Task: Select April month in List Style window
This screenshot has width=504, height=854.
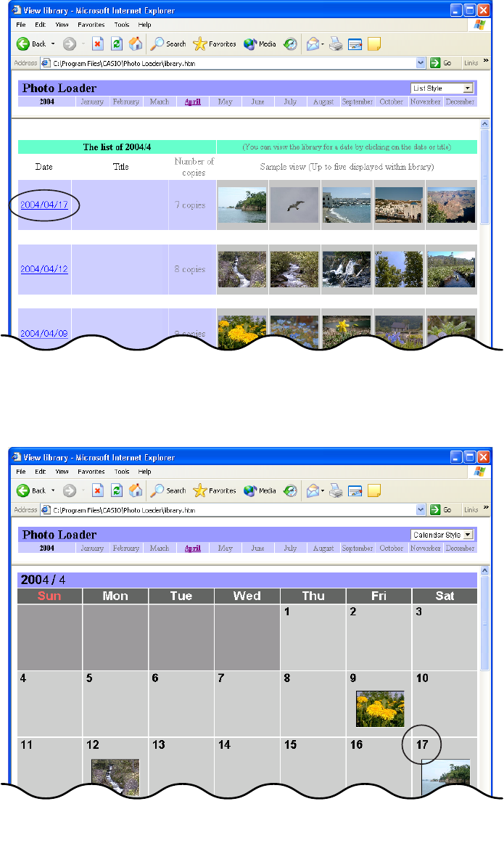Action: tap(193, 102)
